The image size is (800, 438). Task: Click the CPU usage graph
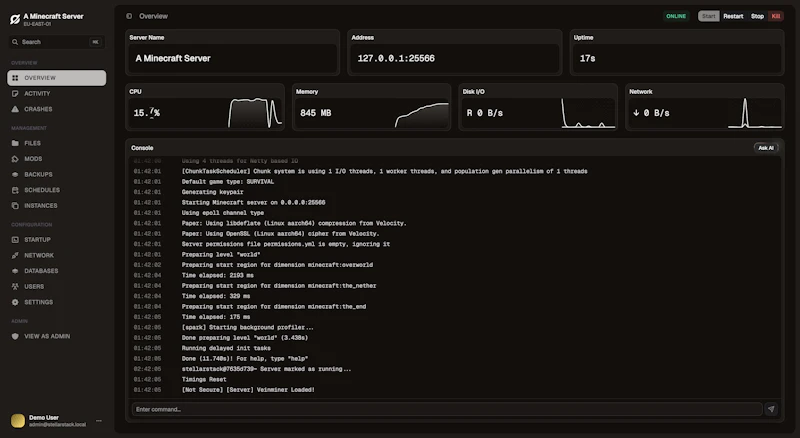pyautogui.click(x=255, y=112)
